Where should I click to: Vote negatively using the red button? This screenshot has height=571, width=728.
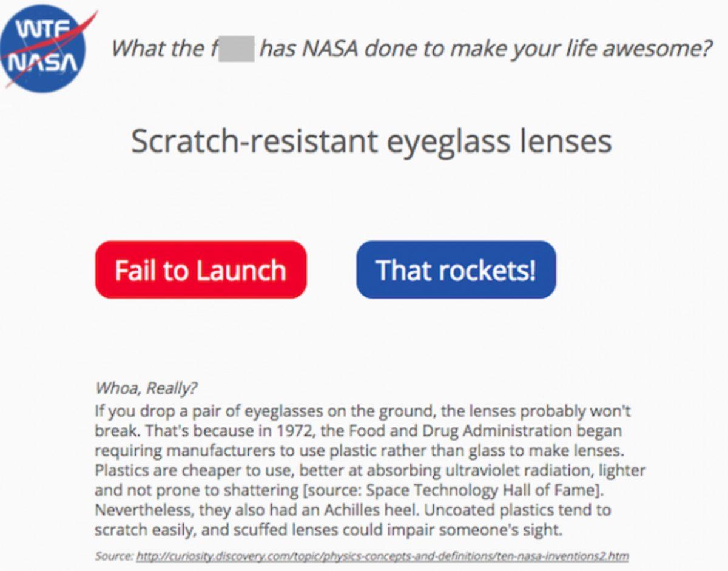(201, 270)
